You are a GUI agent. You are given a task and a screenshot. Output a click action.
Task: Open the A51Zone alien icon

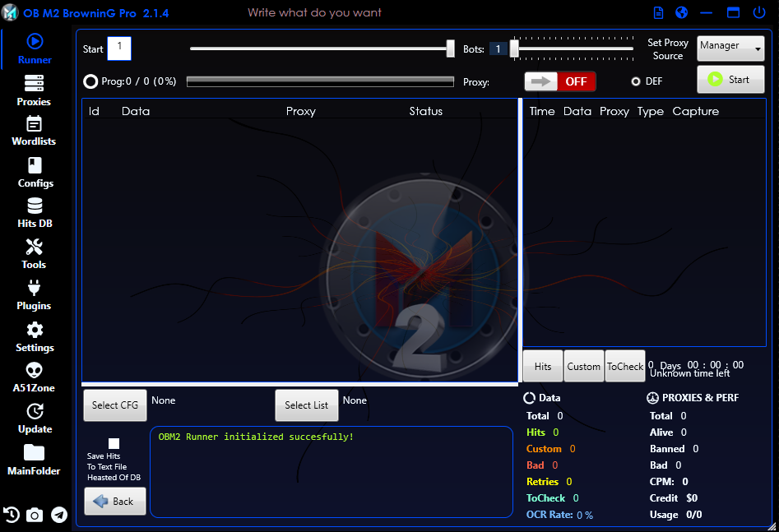[34, 377]
